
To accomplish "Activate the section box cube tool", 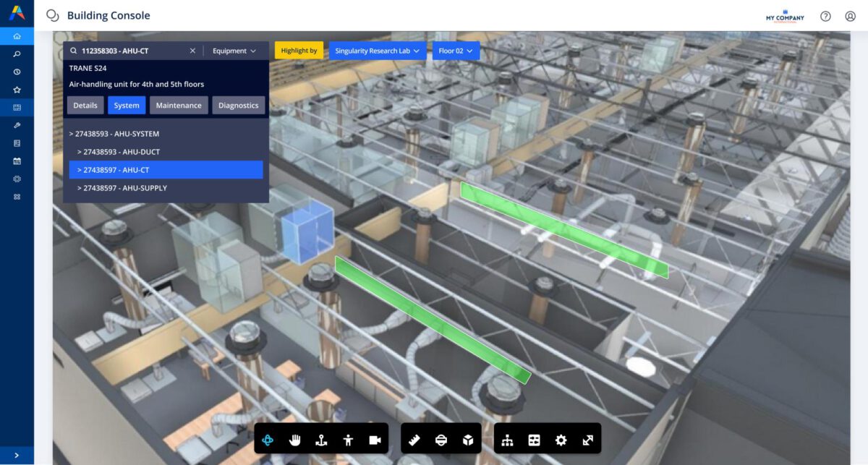I will pyautogui.click(x=468, y=439).
